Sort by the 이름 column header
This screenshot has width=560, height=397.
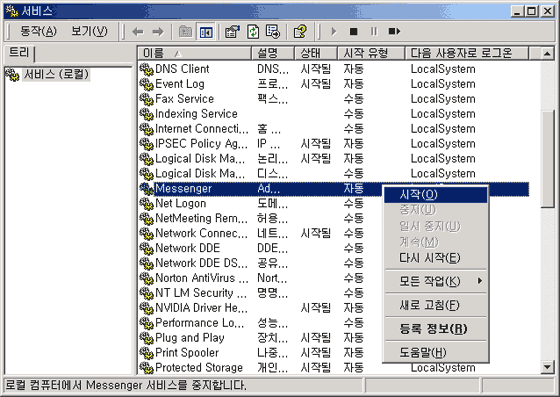195,53
